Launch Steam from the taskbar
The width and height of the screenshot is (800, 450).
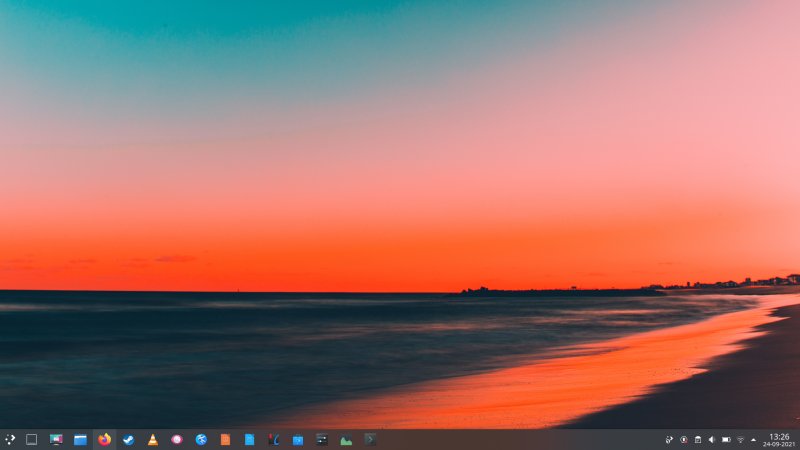coord(128,439)
